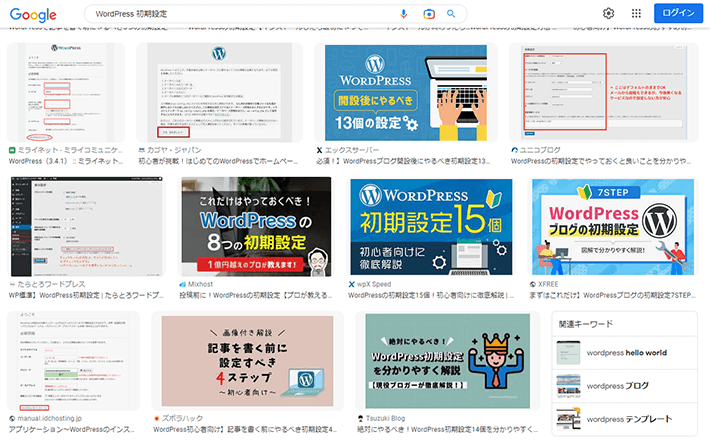Image resolution: width=710 pixels, height=444 pixels.
Task: Click the Google logo
Action: point(33,14)
